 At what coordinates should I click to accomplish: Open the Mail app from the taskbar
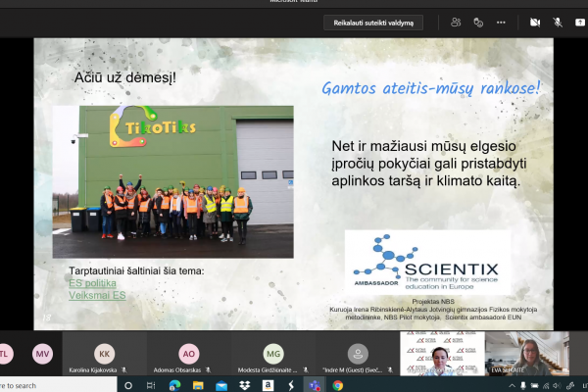pyautogui.click(x=221, y=385)
